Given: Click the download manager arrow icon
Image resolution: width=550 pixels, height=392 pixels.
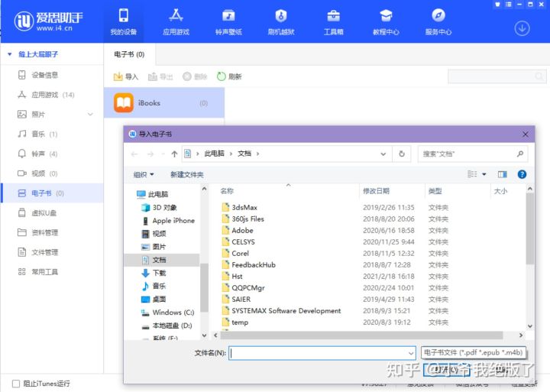Looking at the screenshot, I should coord(522,28).
